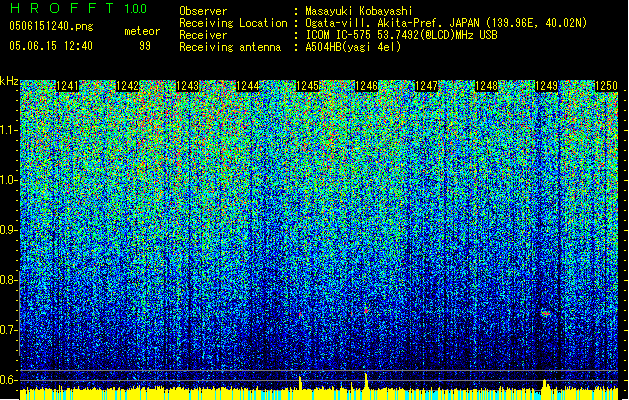Click the 0.6 frequency axis label
This screenshot has height=400, width=629.
(8, 380)
